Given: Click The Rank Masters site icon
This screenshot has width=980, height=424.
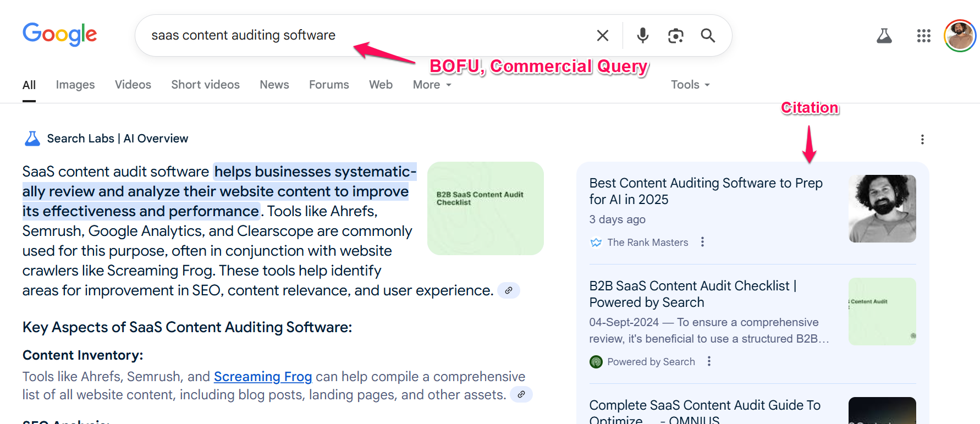Looking at the screenshot, I should coord(596,243).
